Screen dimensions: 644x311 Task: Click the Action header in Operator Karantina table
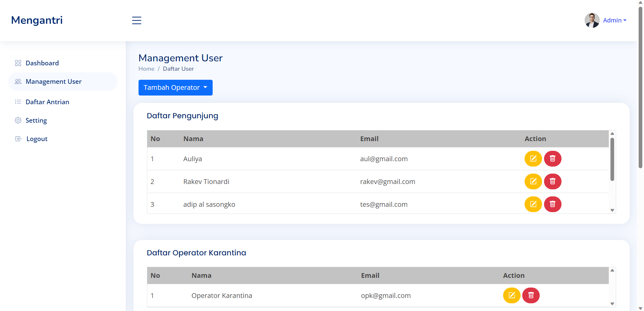514,275
